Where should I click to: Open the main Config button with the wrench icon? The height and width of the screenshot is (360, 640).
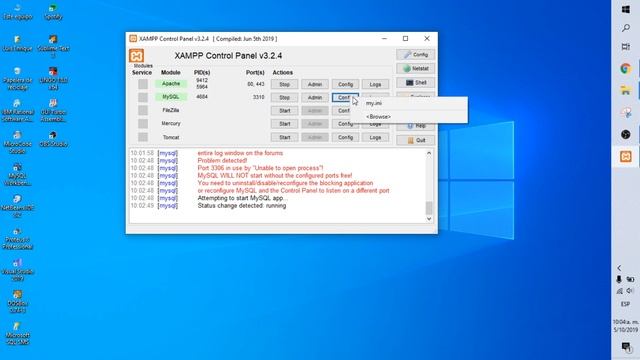pos(416,55)
